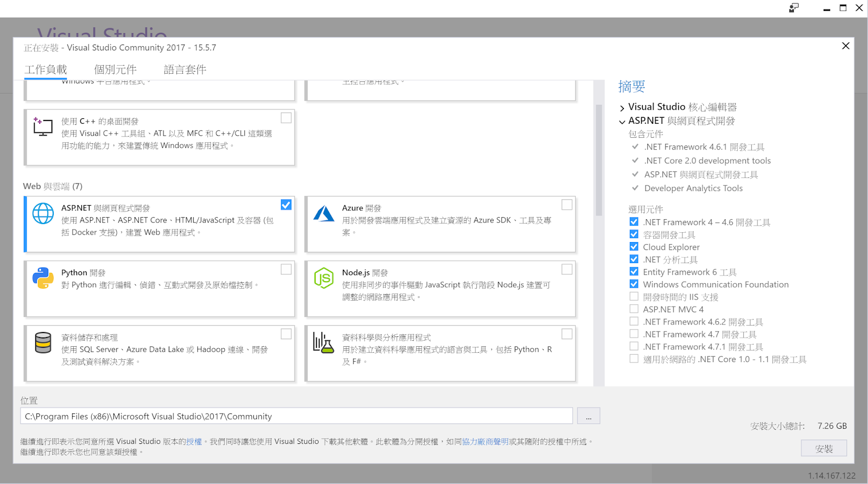Click the workloads list vertical scrollbar
Viewport: 868px width, 484px height.
599,160
